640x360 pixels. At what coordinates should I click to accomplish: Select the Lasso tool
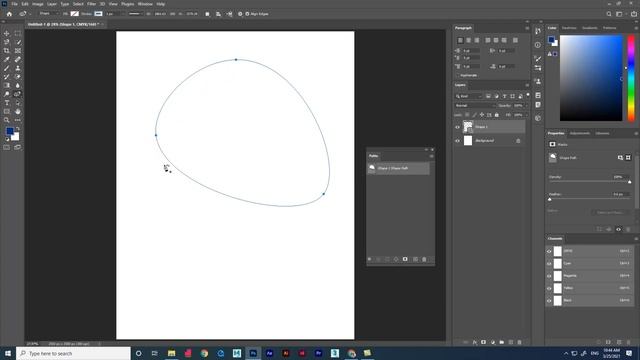click(7, 42)
